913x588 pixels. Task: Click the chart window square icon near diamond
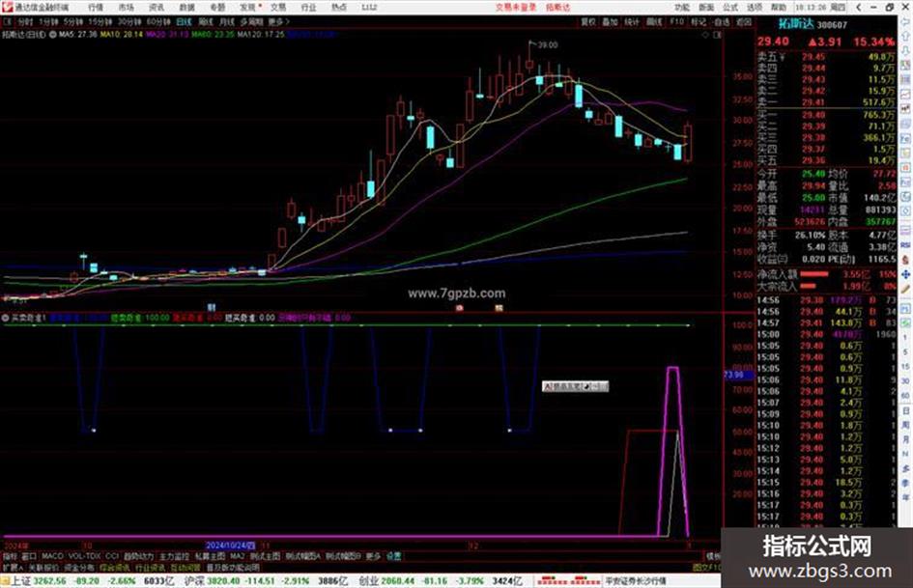pyautogui.click(x=717, y=35)
